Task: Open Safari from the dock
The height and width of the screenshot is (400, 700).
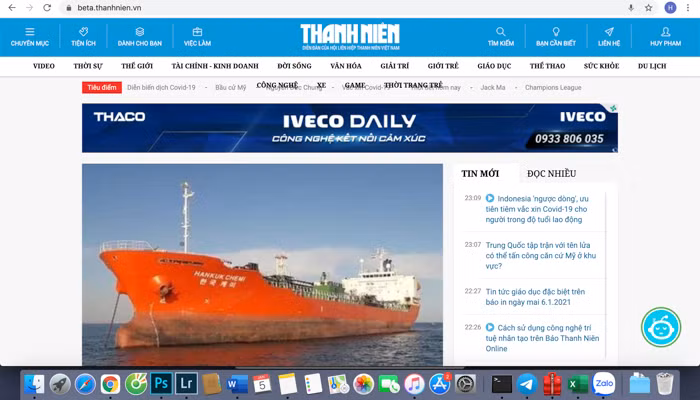Action: tap(85, 383)
